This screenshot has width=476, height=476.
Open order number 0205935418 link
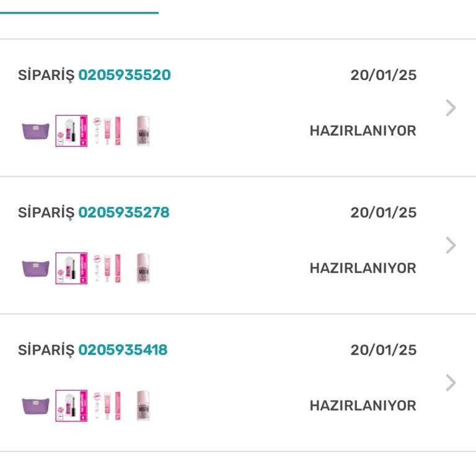[123, 350]
